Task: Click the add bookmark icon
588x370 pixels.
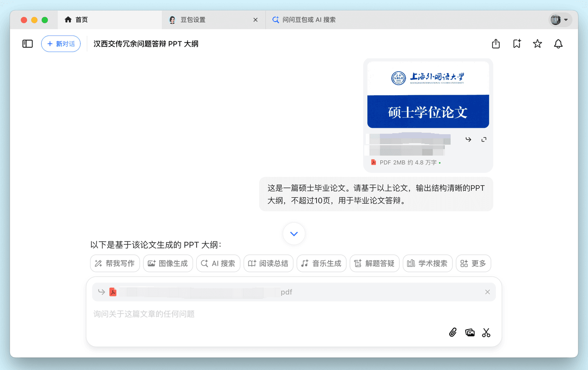Action: (x=517, y=44)
